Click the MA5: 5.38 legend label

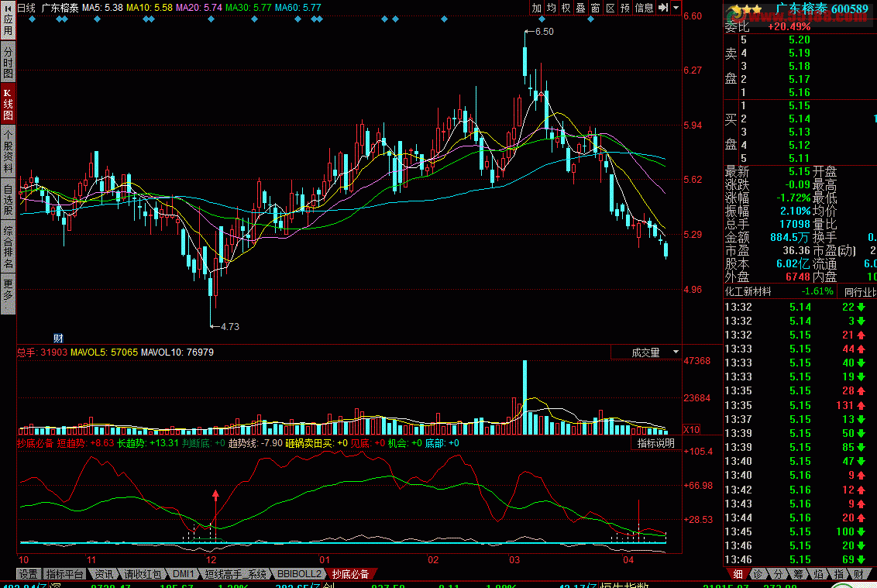coord(102,8)
